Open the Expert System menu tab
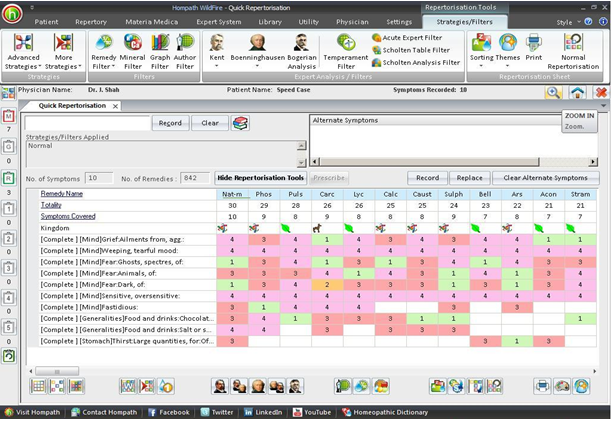 click(219, 22)
